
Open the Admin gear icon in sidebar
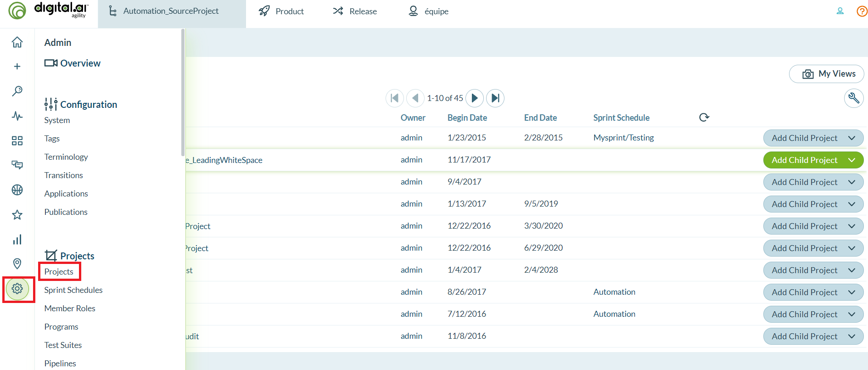pyautogui.click(x=17, y=289)
